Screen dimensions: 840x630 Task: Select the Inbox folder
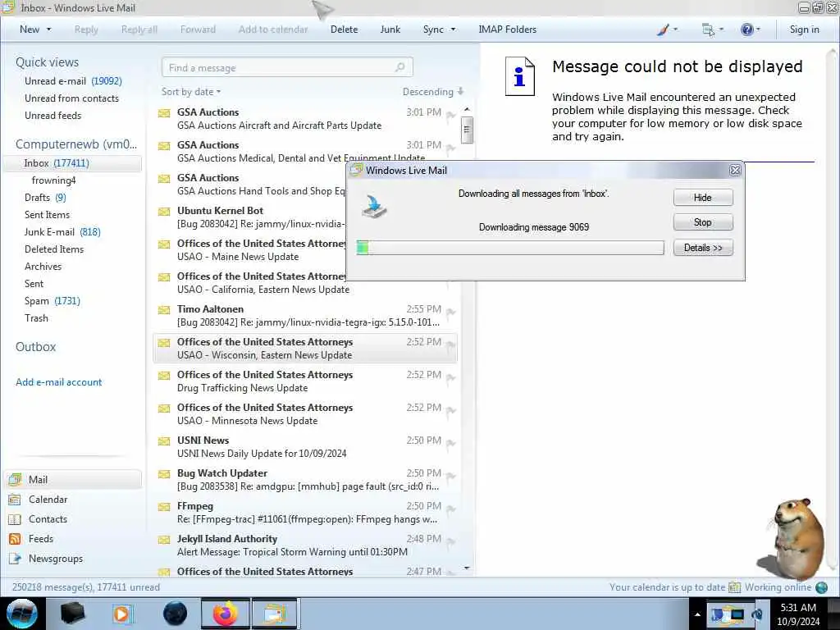point(72,163)
